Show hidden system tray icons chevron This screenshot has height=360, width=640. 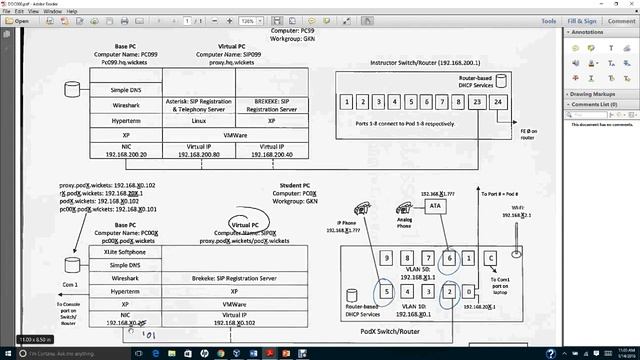tap(564, 353)
